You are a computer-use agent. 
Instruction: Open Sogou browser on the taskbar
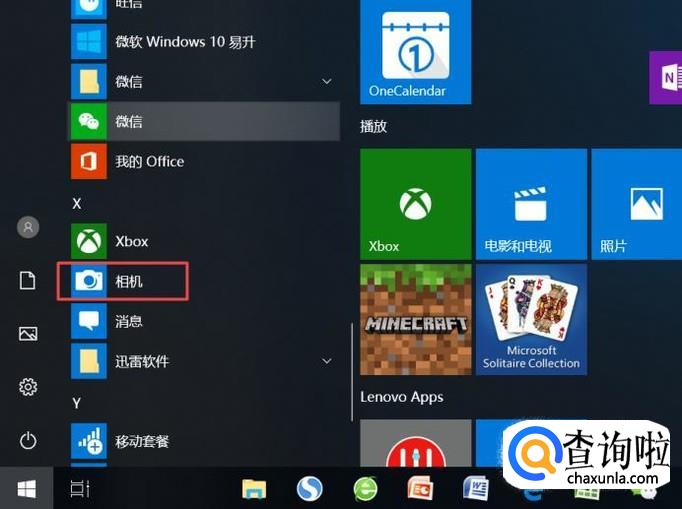click(x=310, y=489)
